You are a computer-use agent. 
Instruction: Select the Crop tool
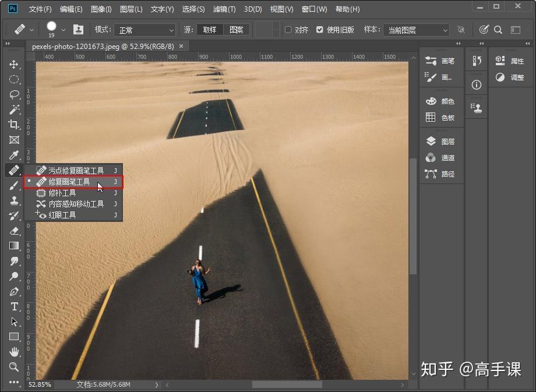point(14,125)
